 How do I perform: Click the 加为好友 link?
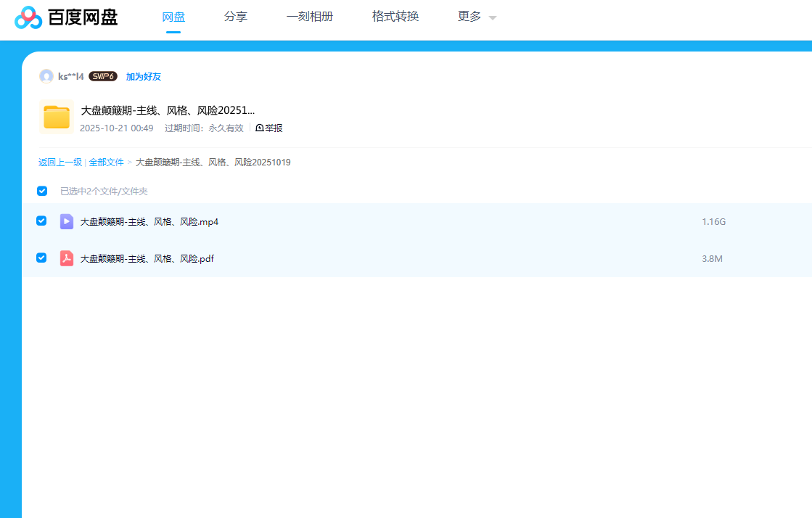(144, 76)
